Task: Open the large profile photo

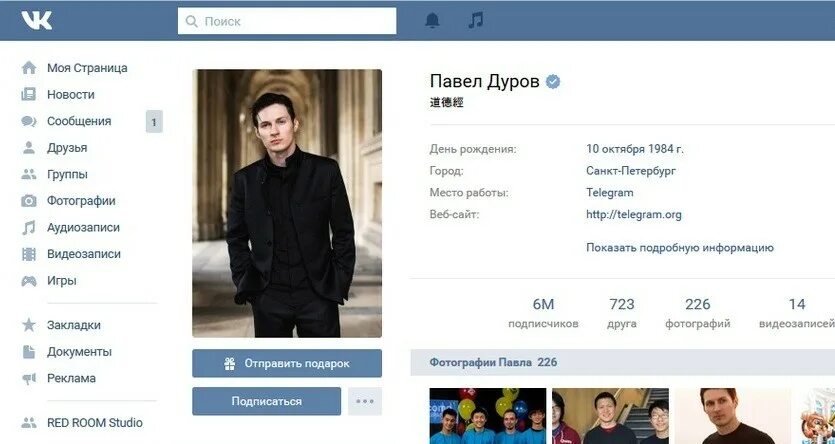Action: click(287, 203)
